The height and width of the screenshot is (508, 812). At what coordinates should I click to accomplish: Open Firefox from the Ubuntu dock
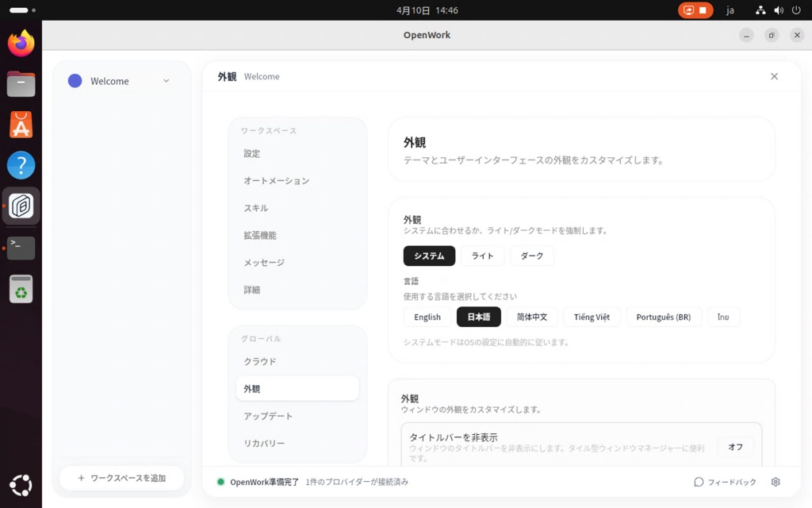click(21, 44)
